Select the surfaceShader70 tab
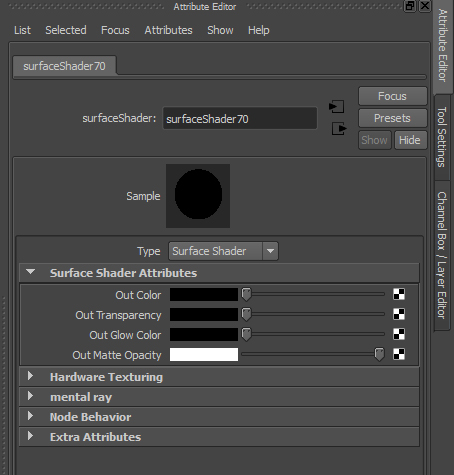 click(64, 66)
